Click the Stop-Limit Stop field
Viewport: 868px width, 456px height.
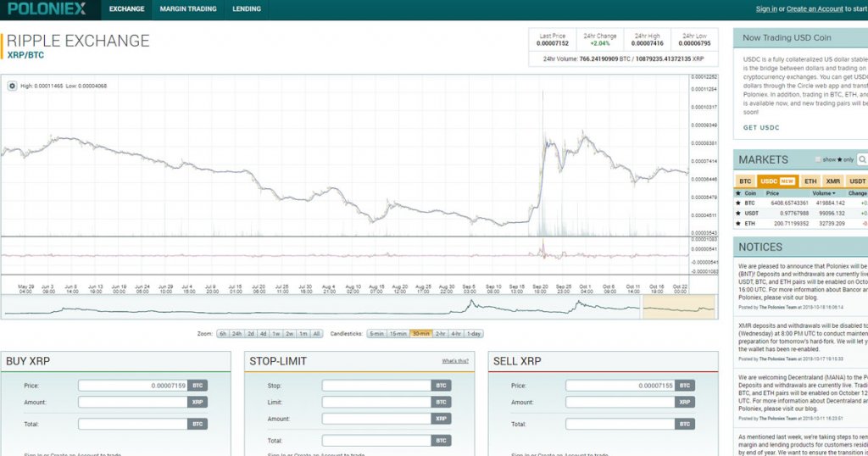point(376,385)
